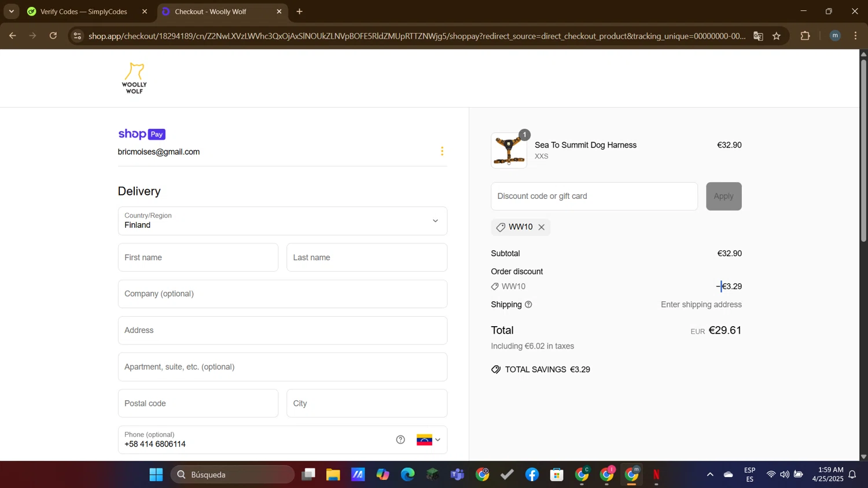Click the Shop Pay logo

(142, 134)
